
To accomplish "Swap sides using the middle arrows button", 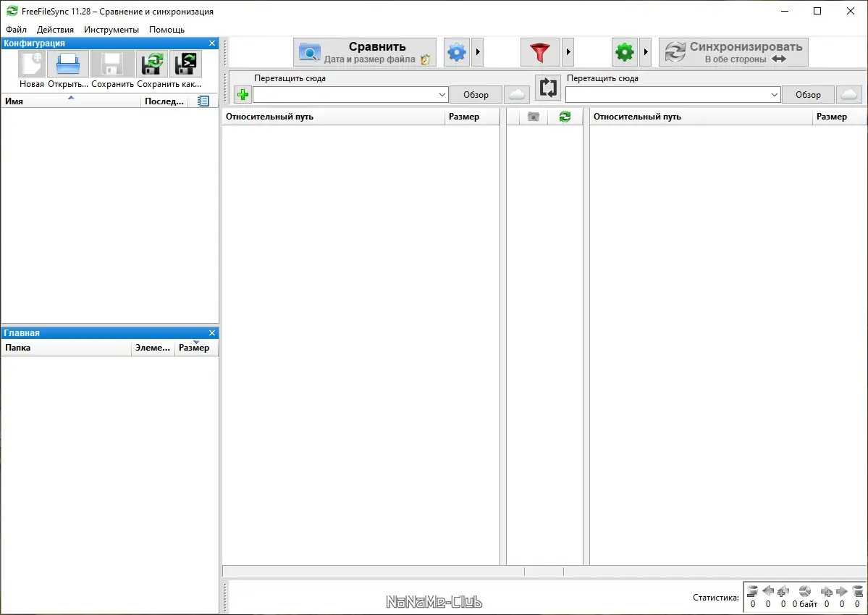I will [x=548, y=88].
